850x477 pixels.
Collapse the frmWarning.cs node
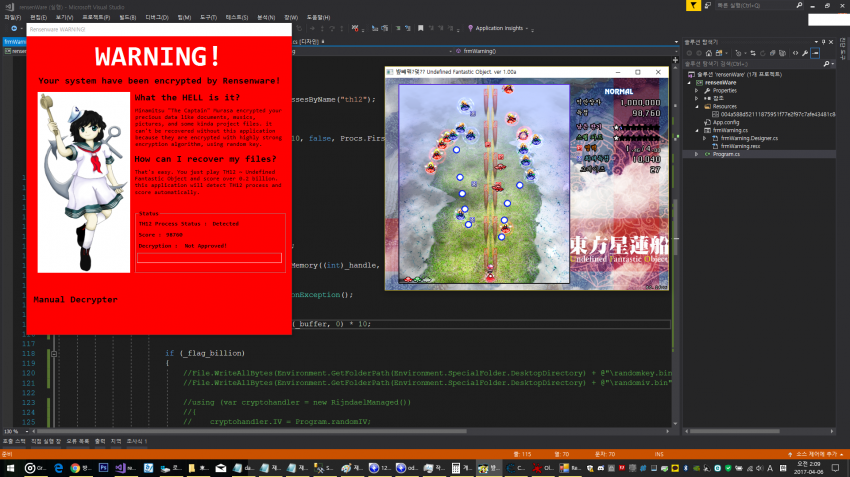(697, 131)
